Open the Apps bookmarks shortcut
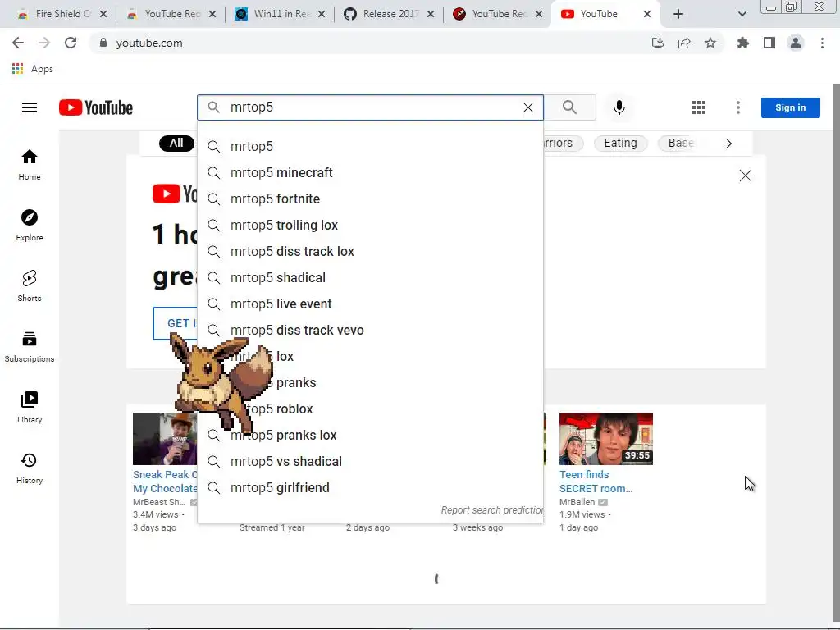This screenshot has height=630, width=840. tap(32, 69)
